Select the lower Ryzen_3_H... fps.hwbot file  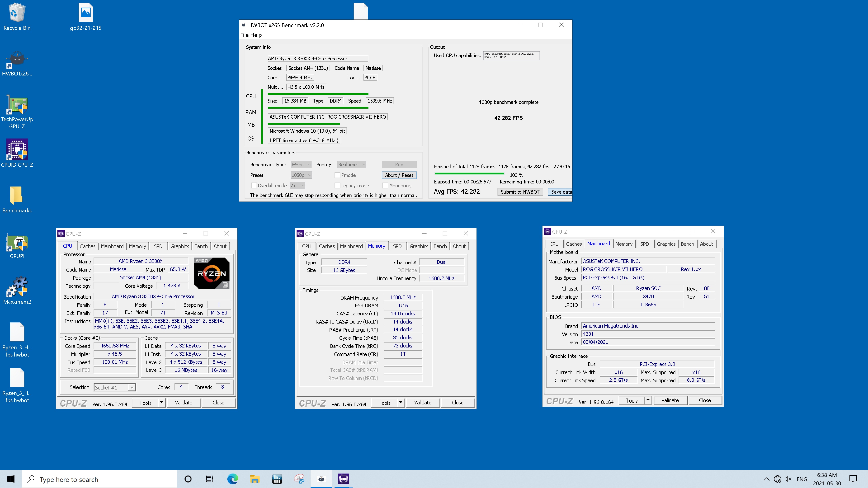point(17,385)
